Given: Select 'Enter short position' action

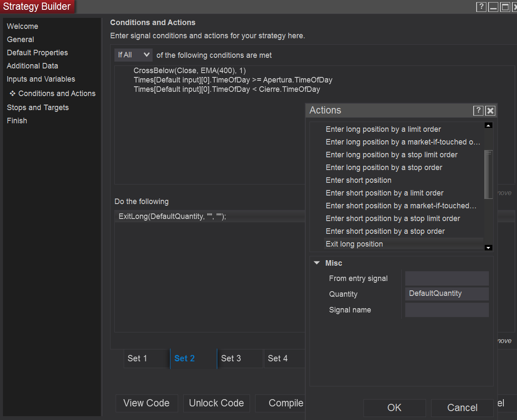Looking at the screenshot, I should point(358,180).
